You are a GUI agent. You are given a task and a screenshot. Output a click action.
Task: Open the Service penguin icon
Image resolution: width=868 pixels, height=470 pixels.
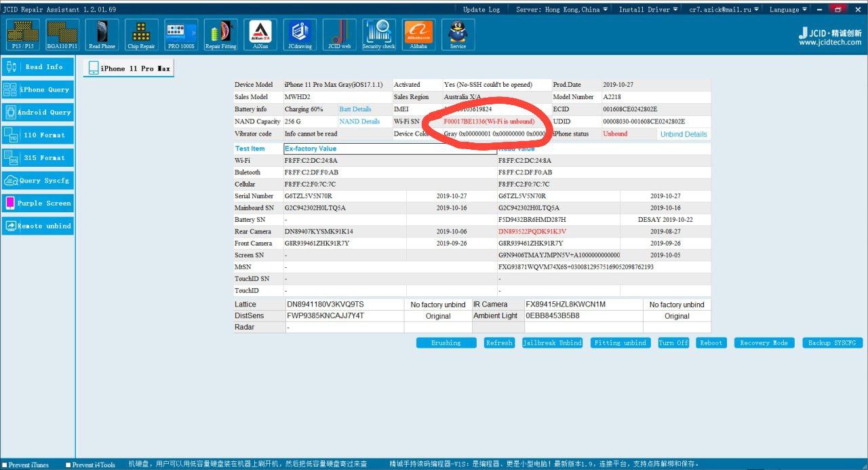tap(458, 34)
